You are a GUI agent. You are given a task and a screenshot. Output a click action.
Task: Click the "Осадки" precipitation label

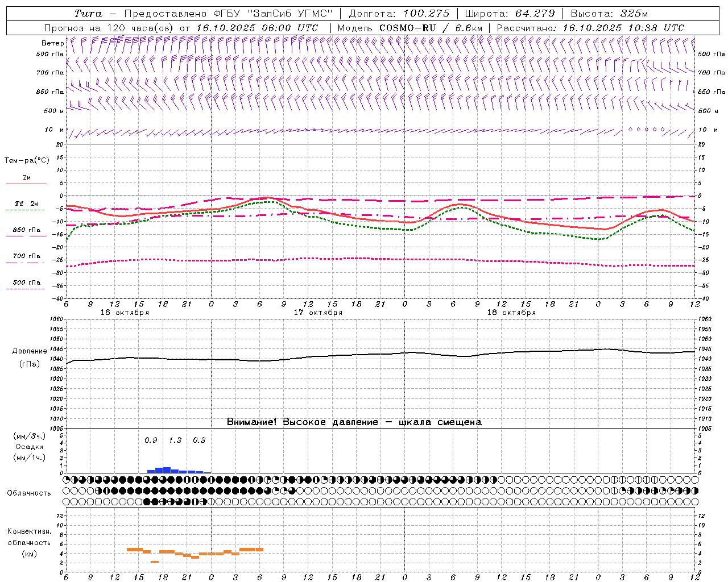[30, 447]
